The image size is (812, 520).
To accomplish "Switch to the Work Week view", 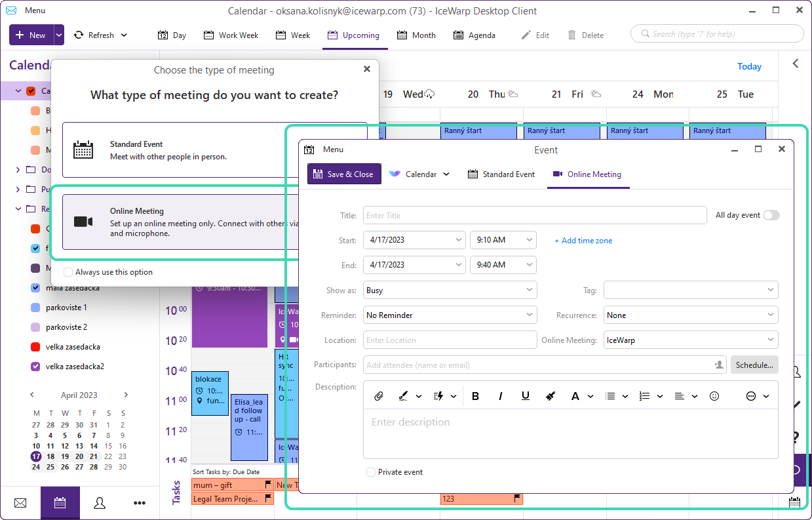I will (231, 35).
